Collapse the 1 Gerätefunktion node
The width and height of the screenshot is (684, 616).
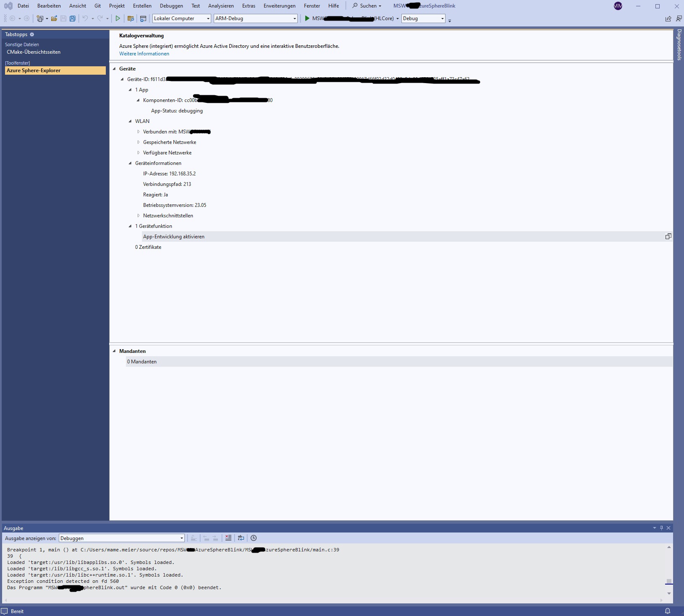(x=130, y=226)
